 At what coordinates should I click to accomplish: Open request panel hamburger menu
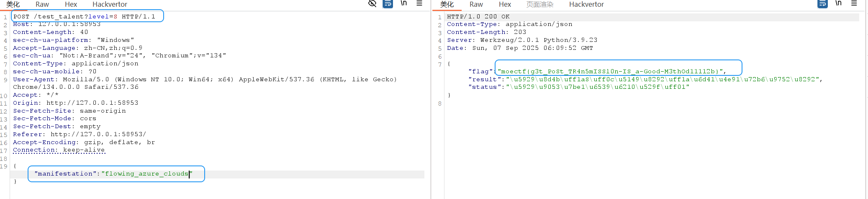coord(419,3)
